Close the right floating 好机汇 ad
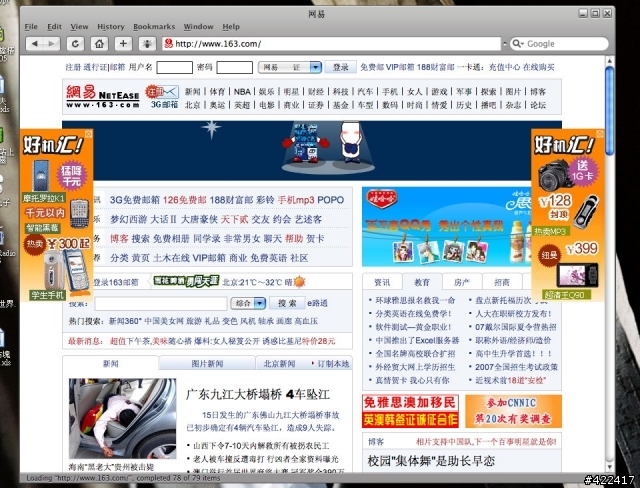 click(x=600, y=134)
